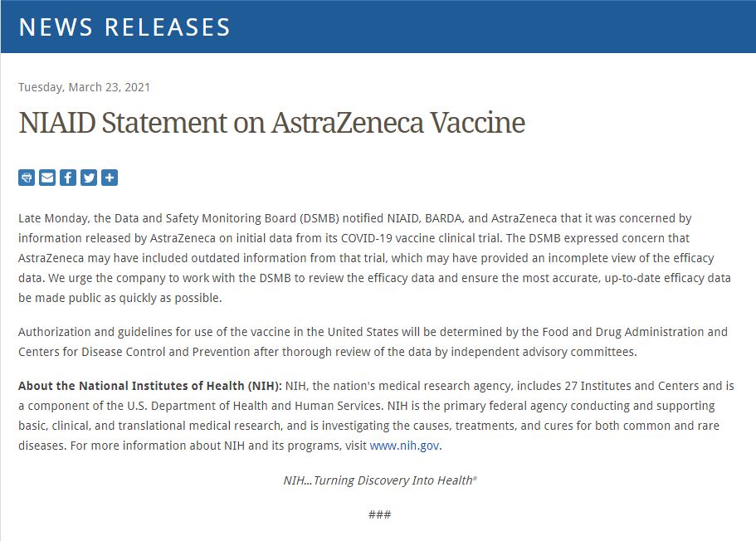Click the print page icon

coord(27,178)
